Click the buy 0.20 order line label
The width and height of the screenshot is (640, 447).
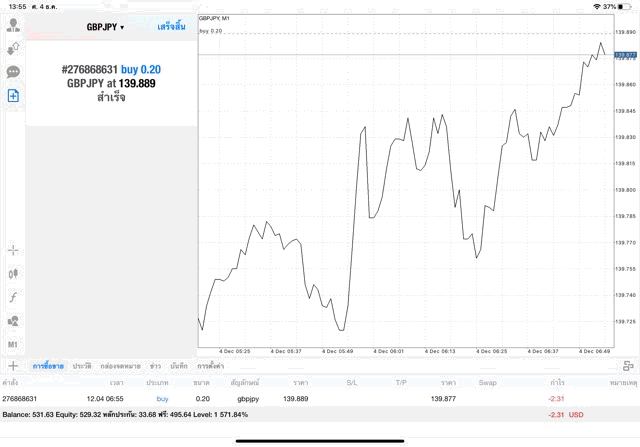pyautogui.click(x=211, y=31)
